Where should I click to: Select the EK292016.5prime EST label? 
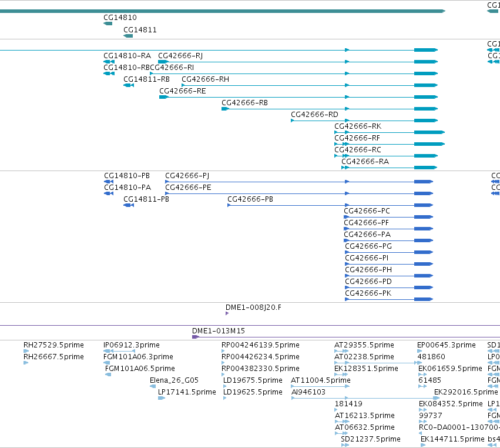(x=466, y=392)
